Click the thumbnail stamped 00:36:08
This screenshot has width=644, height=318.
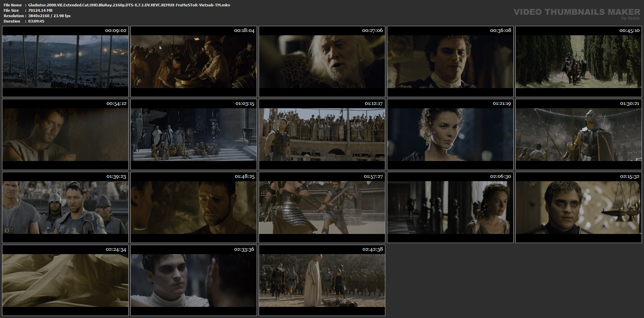pos(450,62)
